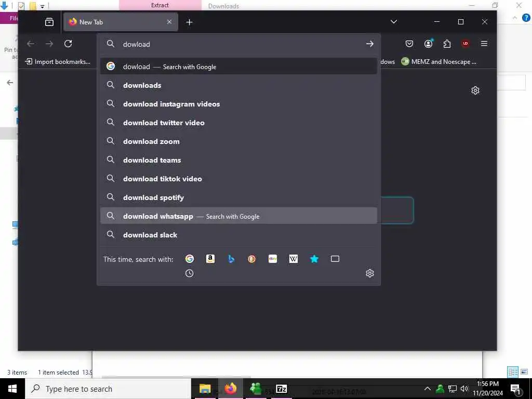Open Firefox View icon beside the tab

(49, 22)
